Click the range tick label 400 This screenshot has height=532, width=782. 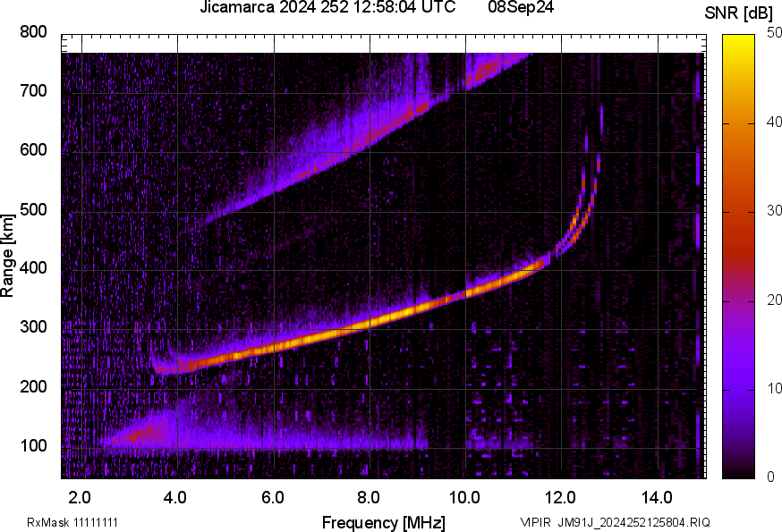click(33, 267)
